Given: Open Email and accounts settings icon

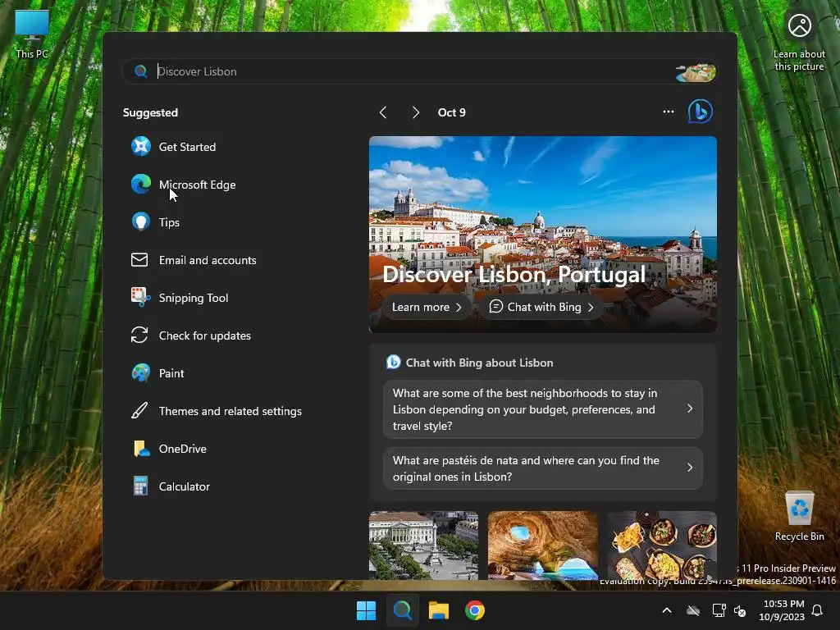Looking at the screenshot, I should coord(139,260).
